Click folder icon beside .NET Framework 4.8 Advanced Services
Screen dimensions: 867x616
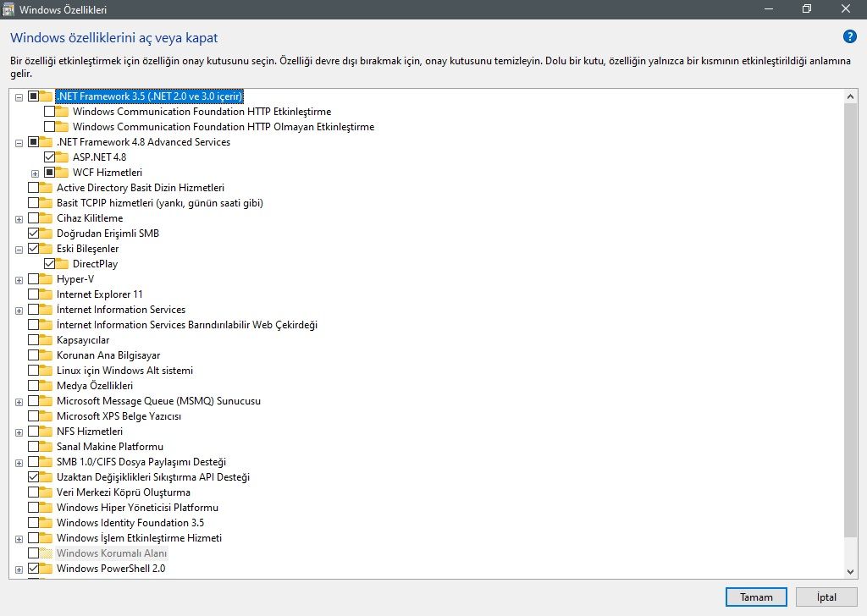pos(46,142)
